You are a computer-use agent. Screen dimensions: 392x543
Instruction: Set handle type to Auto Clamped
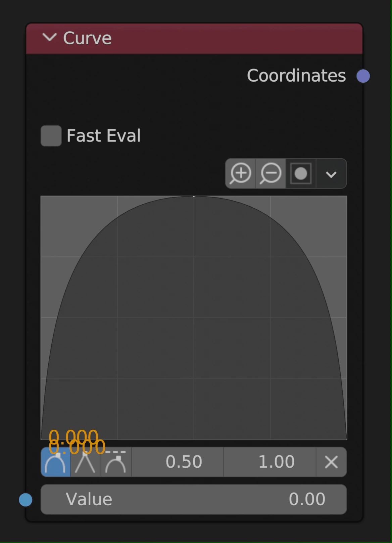pyautogui.click(x=116, y=462)
